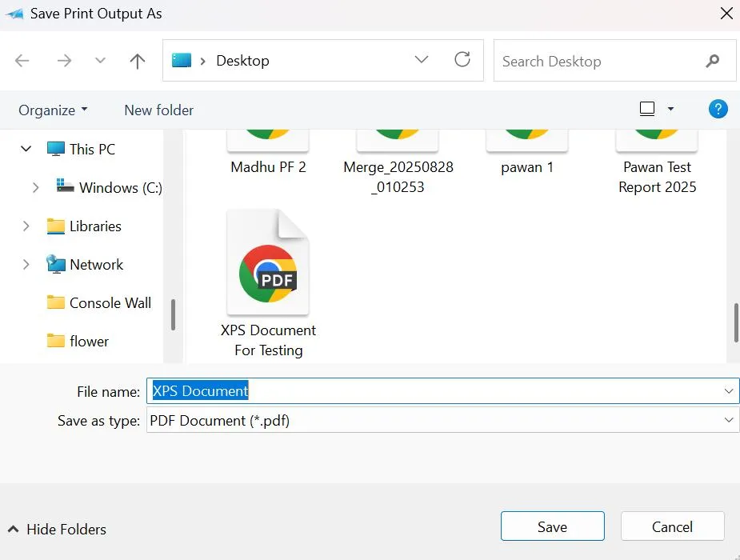Click the Cancel button

(672, 526)
